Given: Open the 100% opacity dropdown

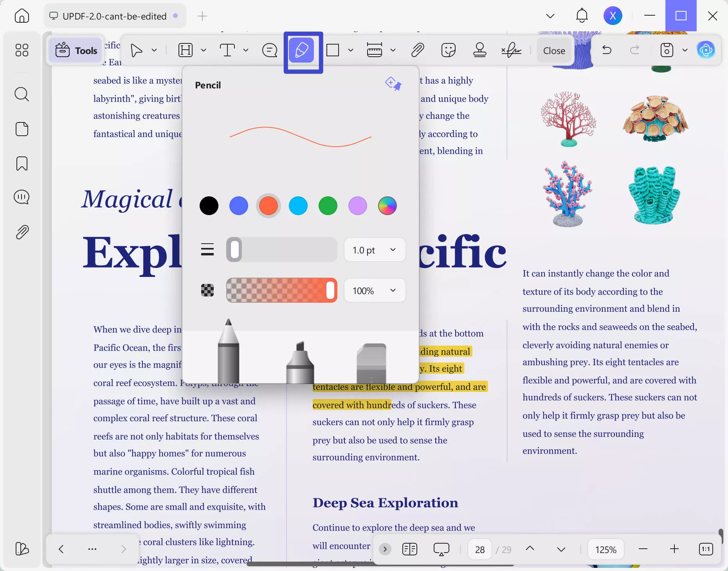Looking at the screenshot, I should click(x=375, y=291).
